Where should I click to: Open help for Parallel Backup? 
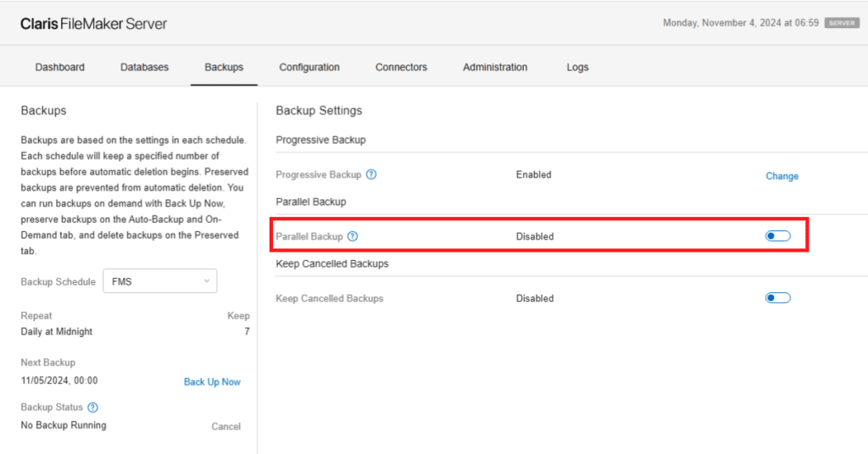[353, 236]
